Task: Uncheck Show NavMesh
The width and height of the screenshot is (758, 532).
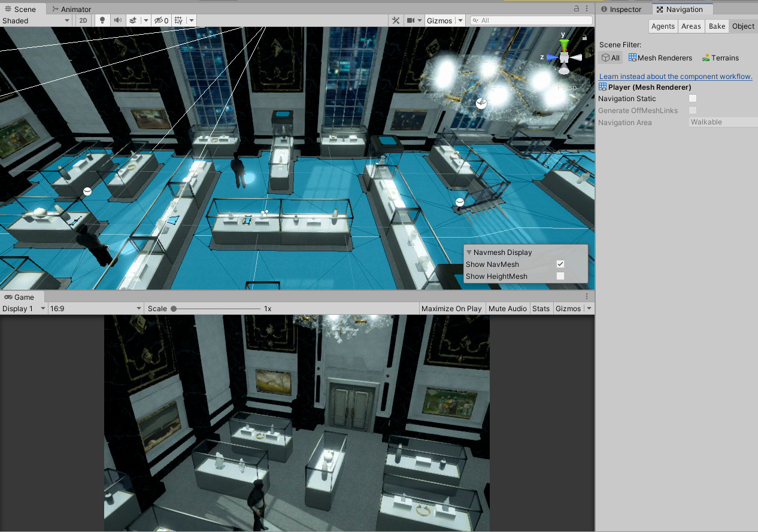Action: [560, 264]
